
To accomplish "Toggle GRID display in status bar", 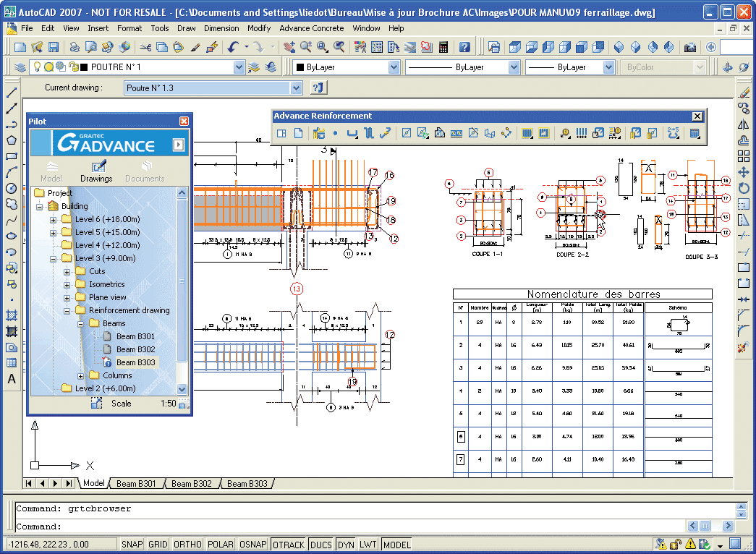I will [x=158, y=545].
